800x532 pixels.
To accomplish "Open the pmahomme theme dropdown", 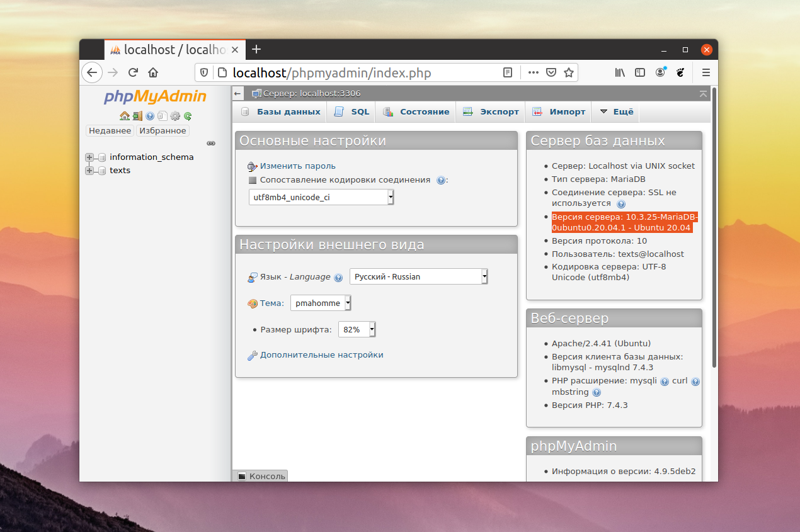I will [x=321, y=303].
